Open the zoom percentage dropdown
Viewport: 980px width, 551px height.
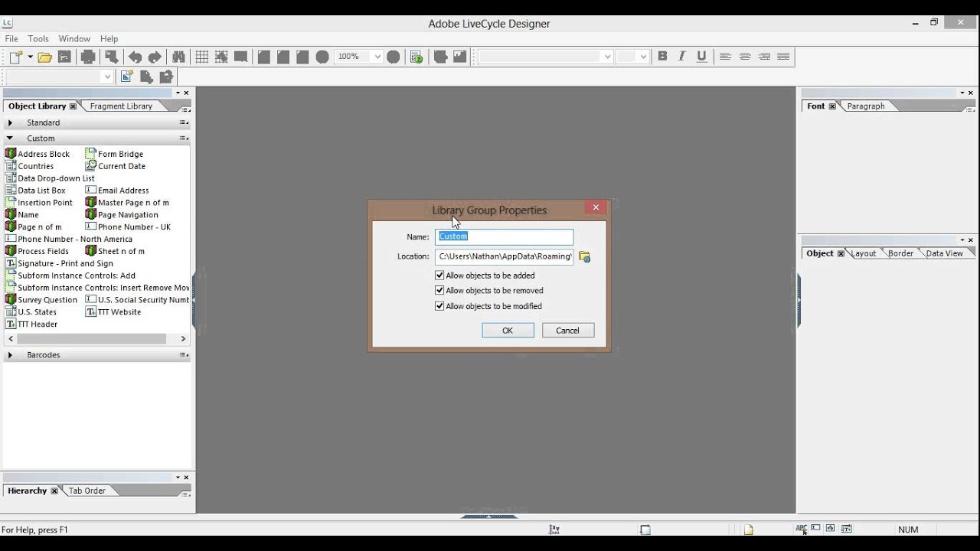(x=377, y=57)
